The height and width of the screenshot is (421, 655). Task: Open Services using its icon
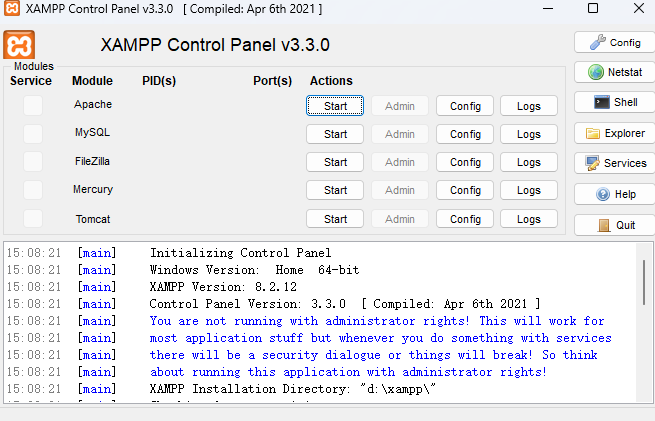pos(592,163)
